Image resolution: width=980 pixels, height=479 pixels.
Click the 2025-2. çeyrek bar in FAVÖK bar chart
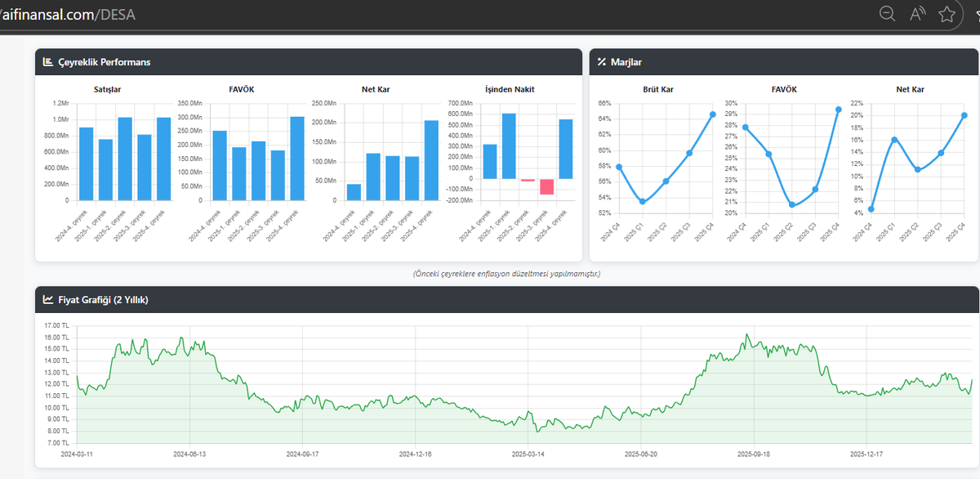[x=258, y=171]
